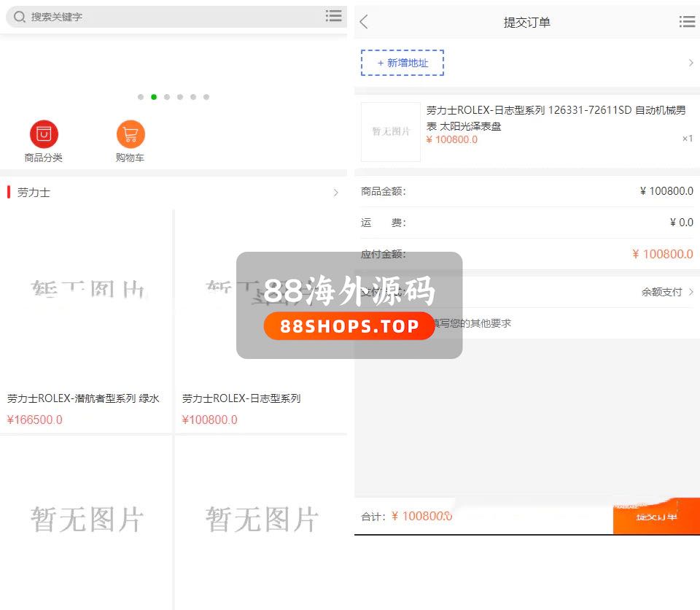Image resolution: width=700 pixels, height=610 pixels.
Task: Click the ¥166500.0 product price
Action: pyautogui.click(x=35, y=420)
